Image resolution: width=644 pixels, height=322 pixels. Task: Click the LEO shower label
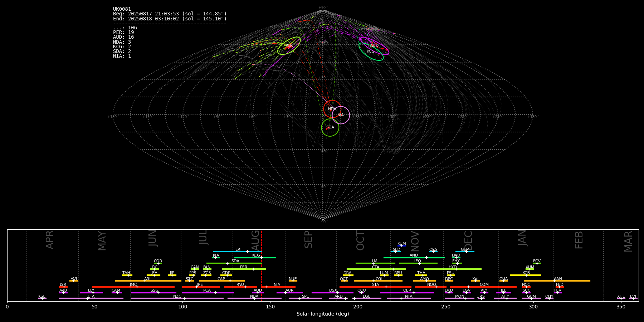(x=417, y=261)
